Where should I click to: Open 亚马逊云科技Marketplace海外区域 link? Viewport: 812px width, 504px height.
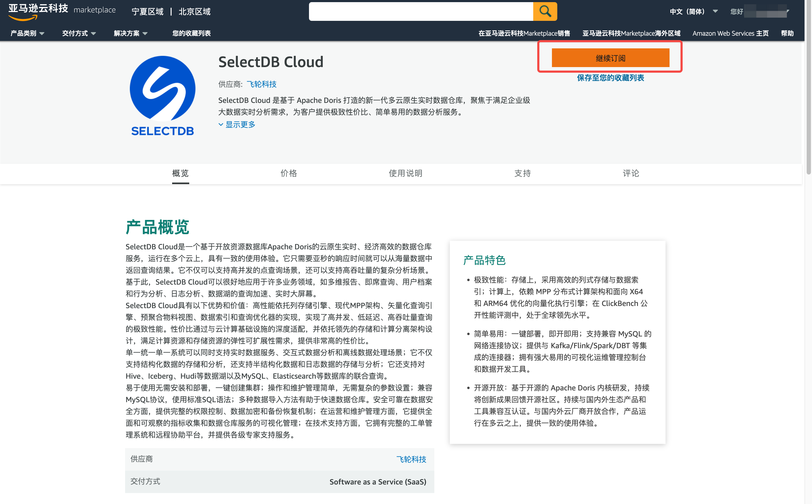[631, 33]
